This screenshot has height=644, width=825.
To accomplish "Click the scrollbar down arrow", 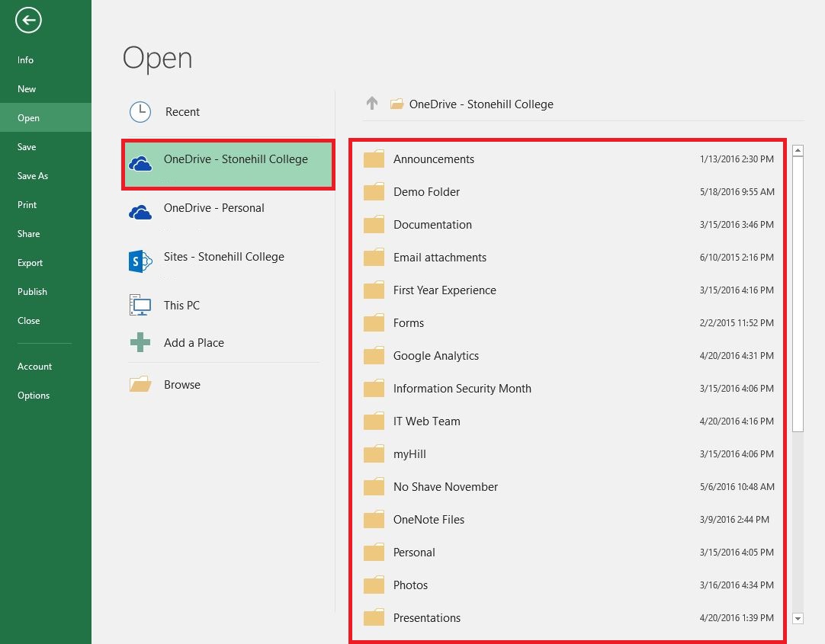I will 798,618.
